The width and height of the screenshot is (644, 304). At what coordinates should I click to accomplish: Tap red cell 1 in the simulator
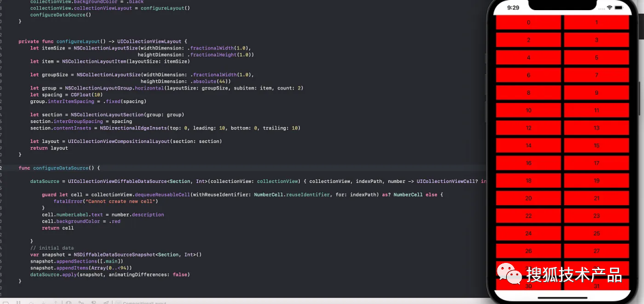point(596,23)
